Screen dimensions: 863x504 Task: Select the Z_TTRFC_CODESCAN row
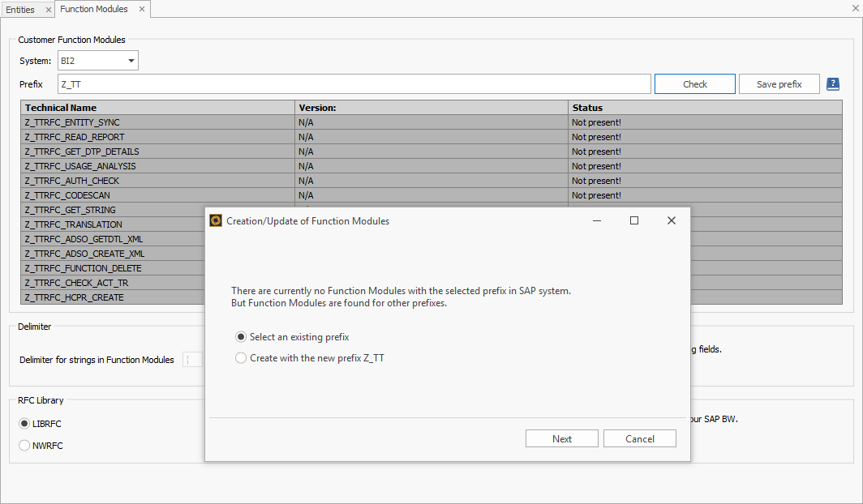[122, 195]
